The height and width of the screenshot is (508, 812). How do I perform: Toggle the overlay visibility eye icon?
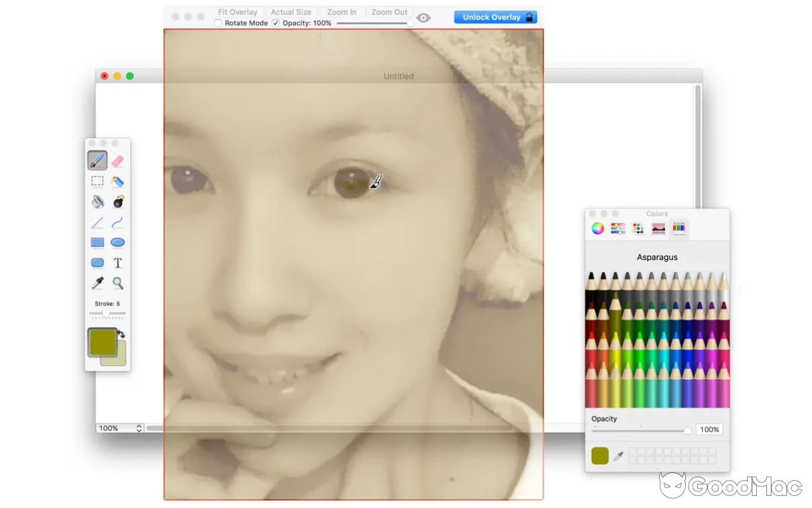(x=423, y=18)
